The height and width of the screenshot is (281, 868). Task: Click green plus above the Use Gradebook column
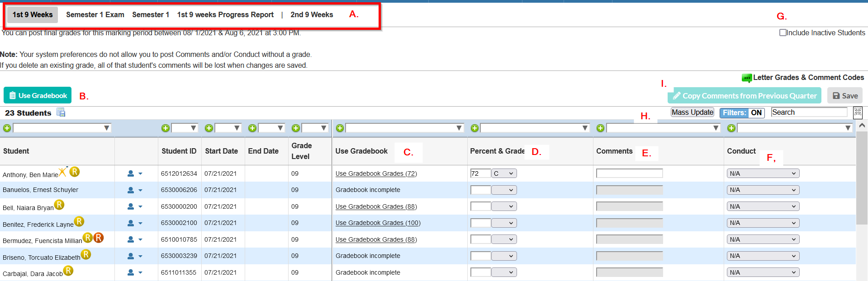(340, 128)
